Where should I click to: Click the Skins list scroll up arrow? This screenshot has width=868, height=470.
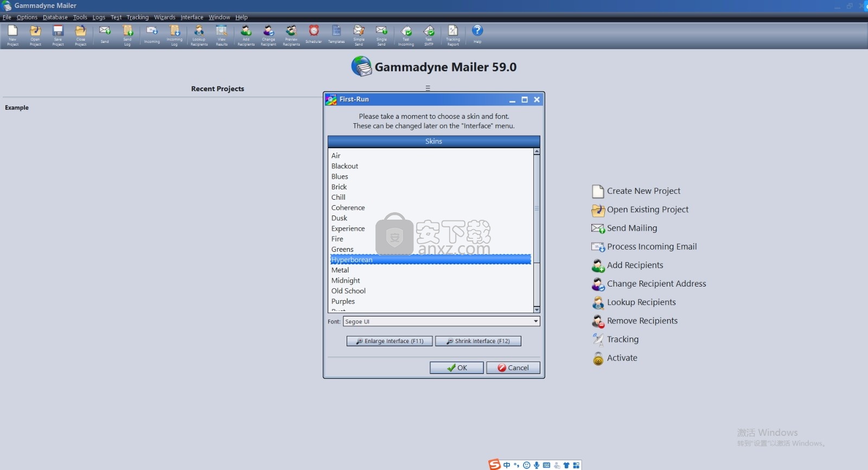point(537,151)
